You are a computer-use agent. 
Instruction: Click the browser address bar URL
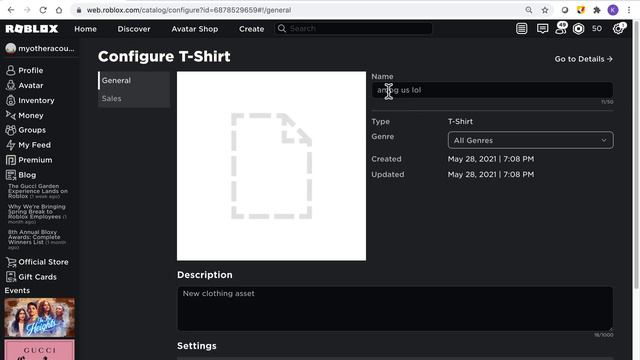(x=189, y=10)
